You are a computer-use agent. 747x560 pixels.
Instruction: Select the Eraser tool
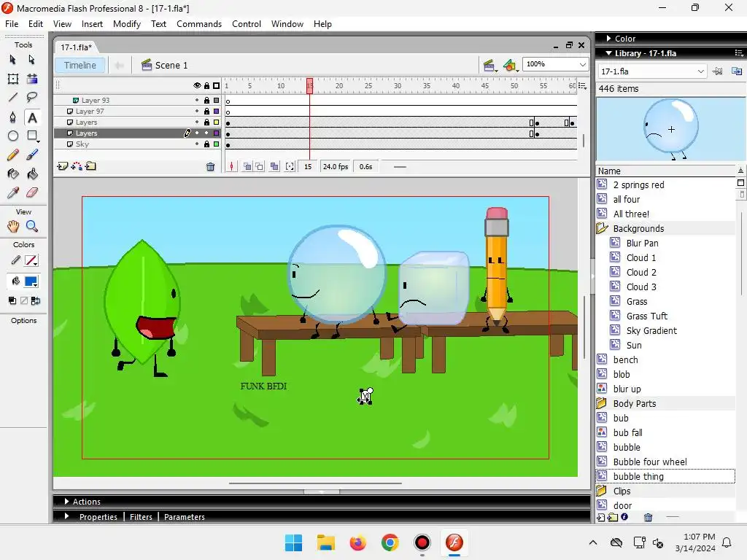pos(32,192)
